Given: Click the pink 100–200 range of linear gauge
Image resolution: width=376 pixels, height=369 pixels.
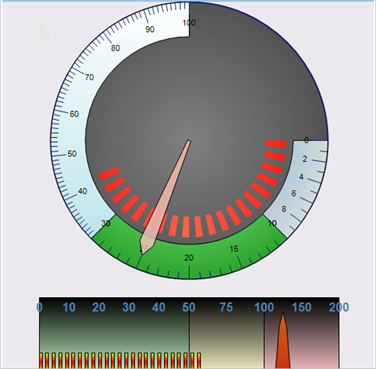Looking at the screenshot, I should point(302,333).
